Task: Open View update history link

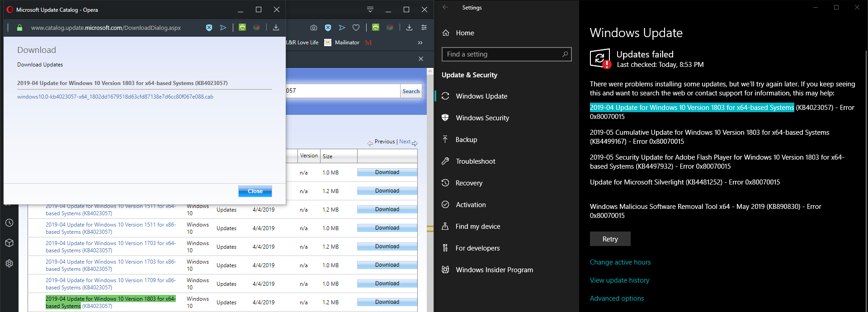Action: click(x=619, y=280)
